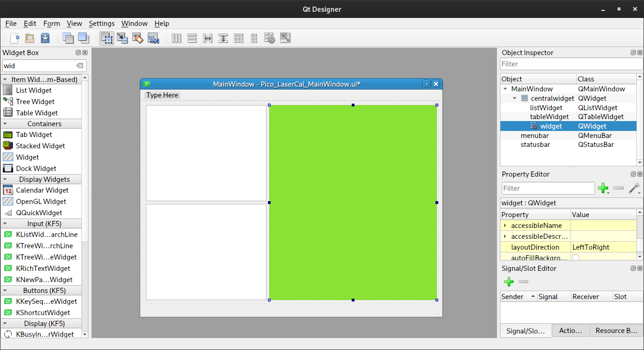Switch to Edit Buddies mode

[137, 38]
